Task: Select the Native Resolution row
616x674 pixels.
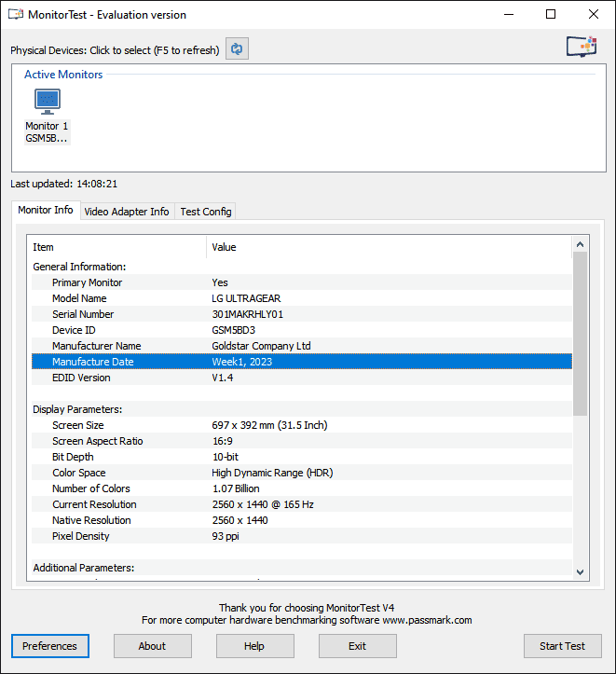Action: [302, 520]
